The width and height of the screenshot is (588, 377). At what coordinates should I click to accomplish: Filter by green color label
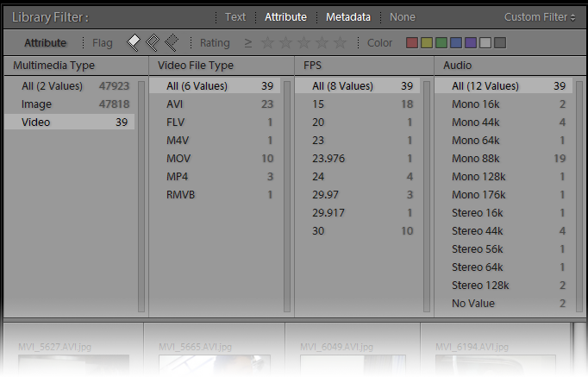click(441, 42)
